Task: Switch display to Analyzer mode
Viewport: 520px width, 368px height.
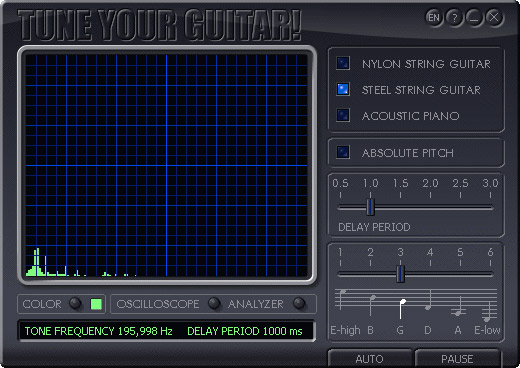Action: [299, 303]
